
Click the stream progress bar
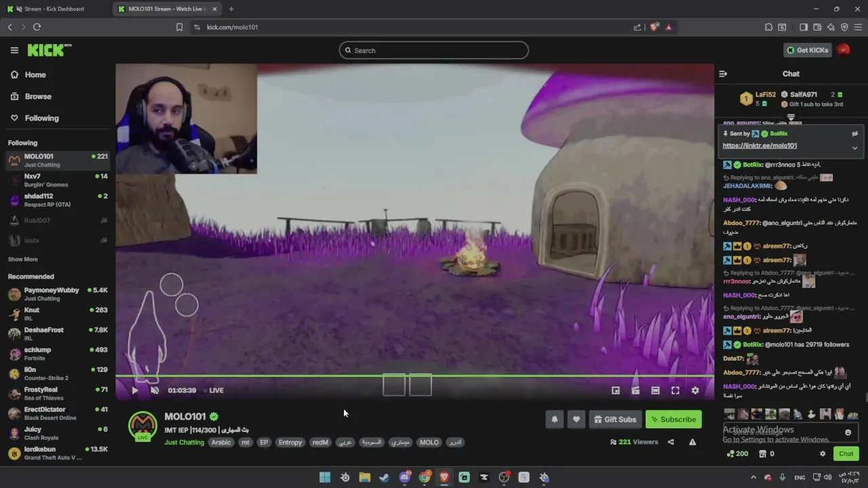(414, 375)
